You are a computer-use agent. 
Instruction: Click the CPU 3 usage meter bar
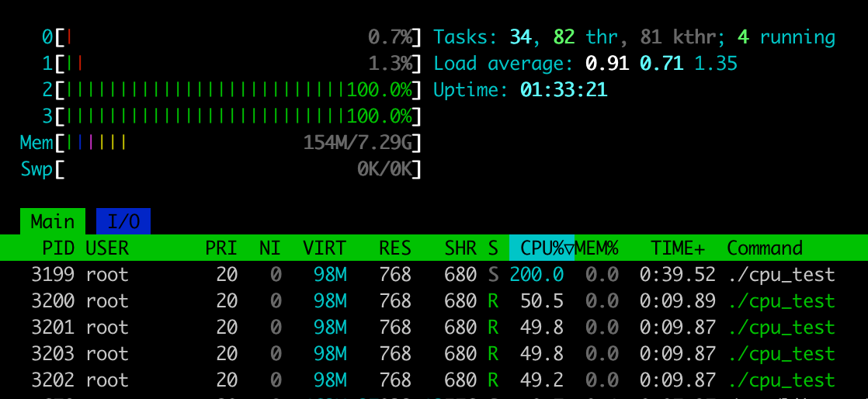(x=237, y=116)
